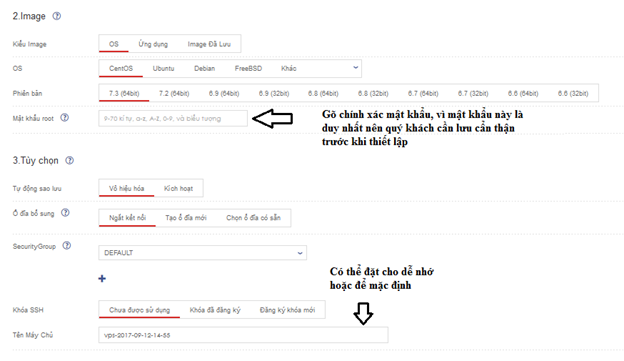Click the SecurityGroup label text
The image size is (624, 361).
34,246
